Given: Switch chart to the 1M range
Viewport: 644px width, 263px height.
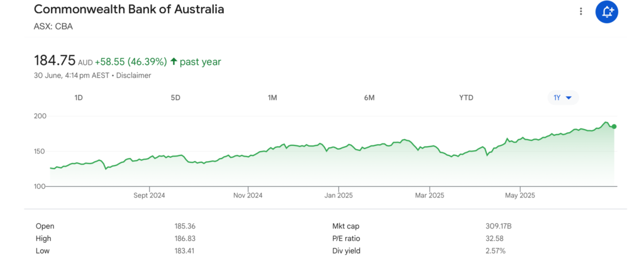Looking at the screenshot, I should pos(272,98).
